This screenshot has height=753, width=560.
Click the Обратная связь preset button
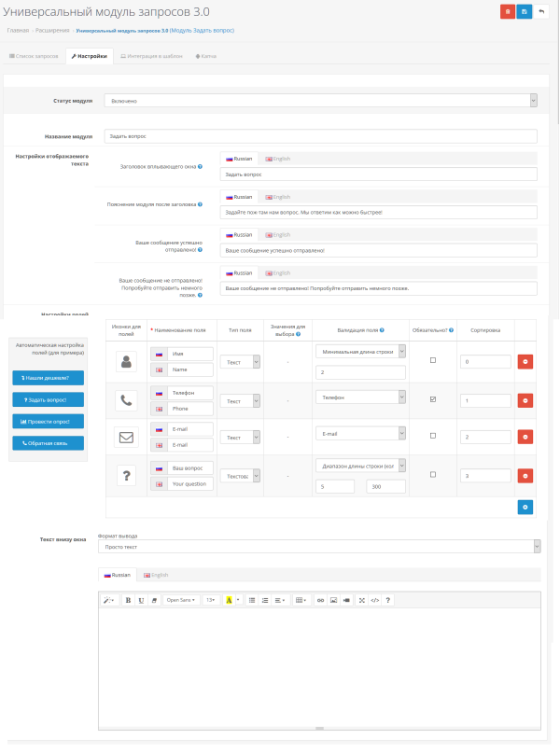[48, 443]
